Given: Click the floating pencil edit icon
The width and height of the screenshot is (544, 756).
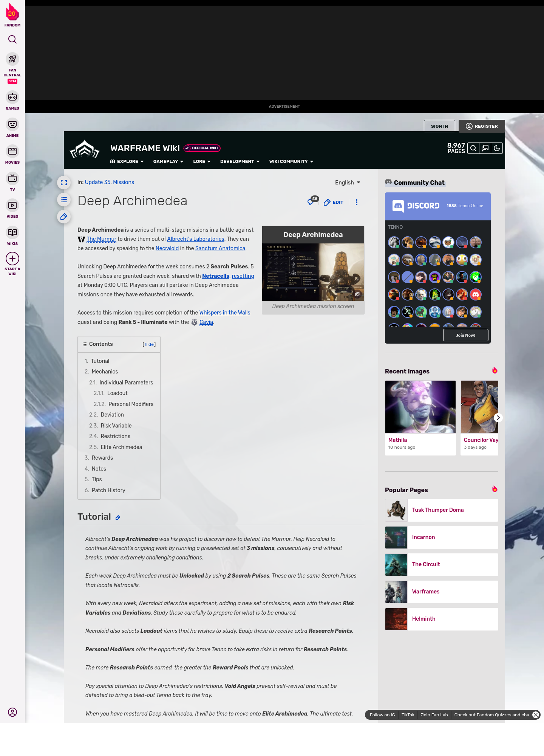Looking at the screenshot, I should tap(64, 217).
